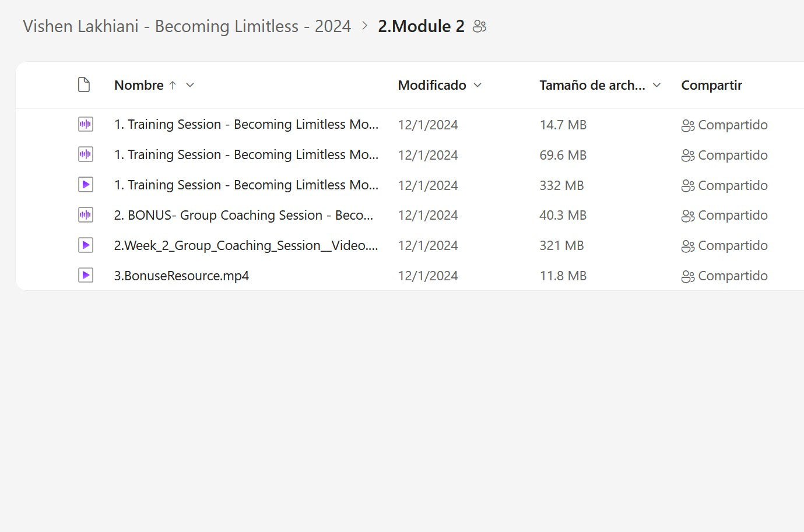Click the video icon of 3.BonuseResource.mp4

point(86,276)
